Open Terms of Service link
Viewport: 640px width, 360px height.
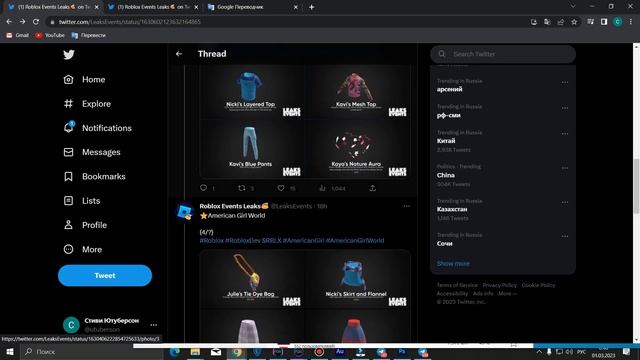click(457, 285)
